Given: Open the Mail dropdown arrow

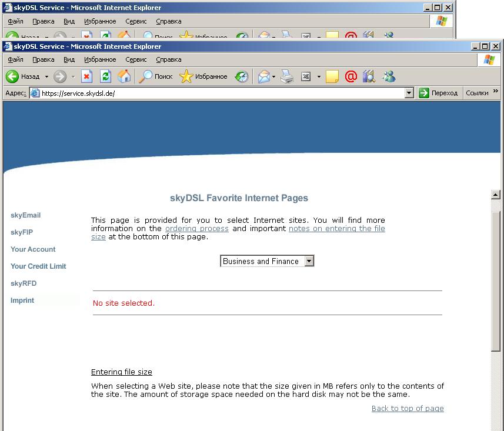Looking at the screenshot, I should tap(274, 76).
